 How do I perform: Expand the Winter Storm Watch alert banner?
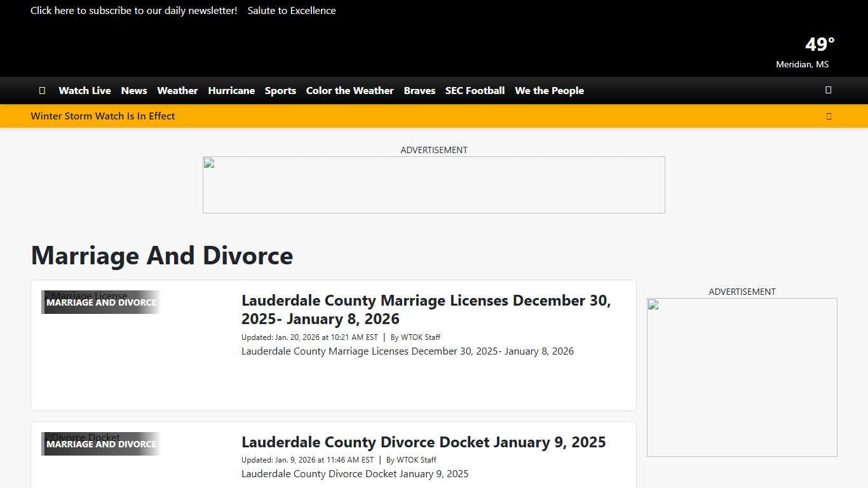pyautogui.click(x=829, y=116)
